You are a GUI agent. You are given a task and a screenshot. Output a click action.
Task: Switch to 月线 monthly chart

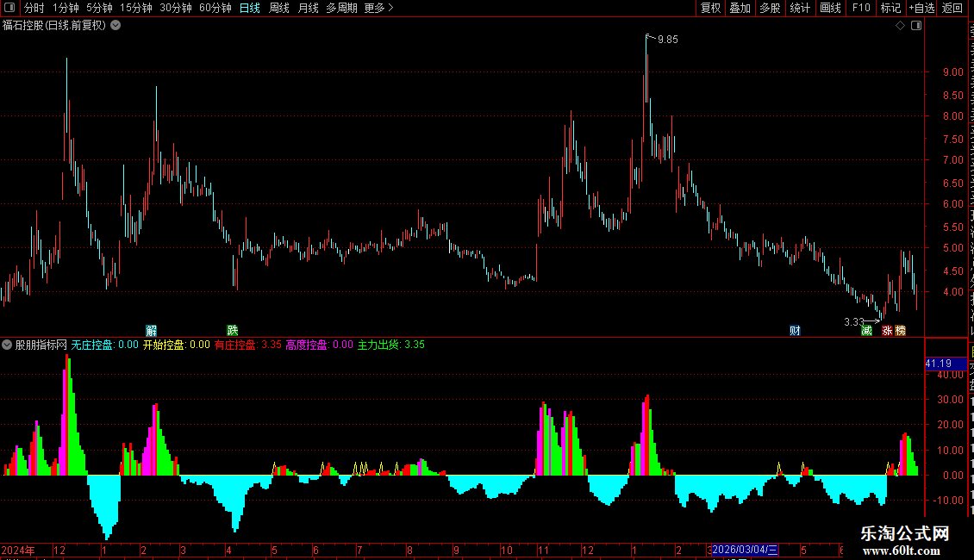click(308, 8)
